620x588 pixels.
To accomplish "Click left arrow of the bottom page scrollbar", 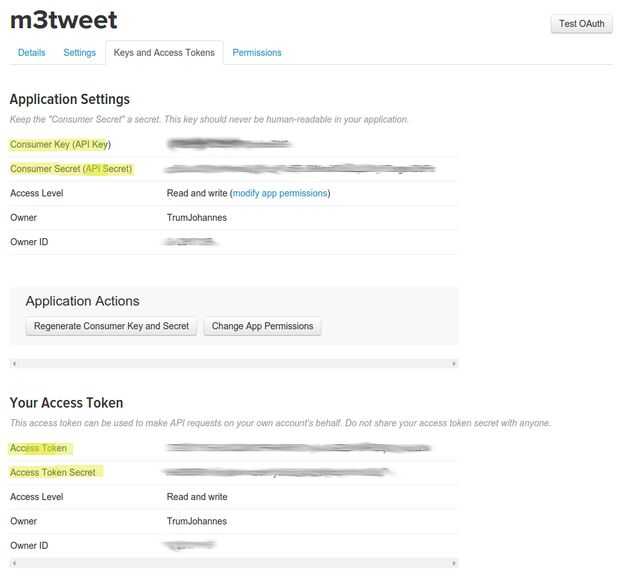I will click(13, 564).
